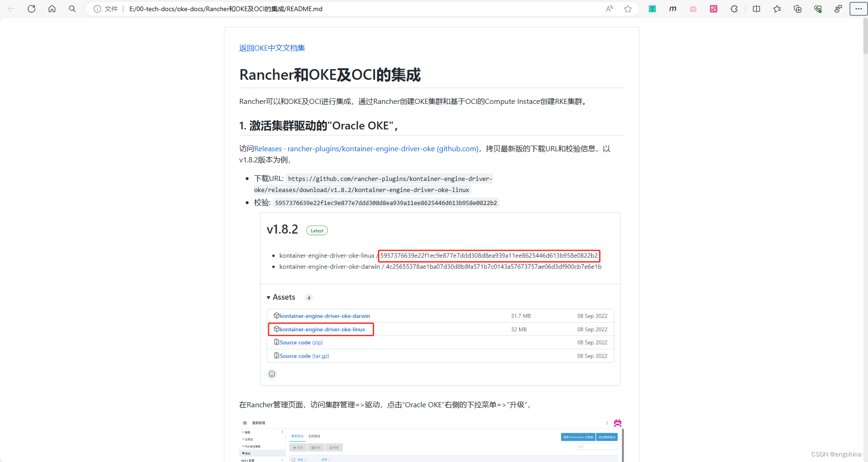
Task: Click file icon beside Source code (tar.gz)
Action: 276,355
